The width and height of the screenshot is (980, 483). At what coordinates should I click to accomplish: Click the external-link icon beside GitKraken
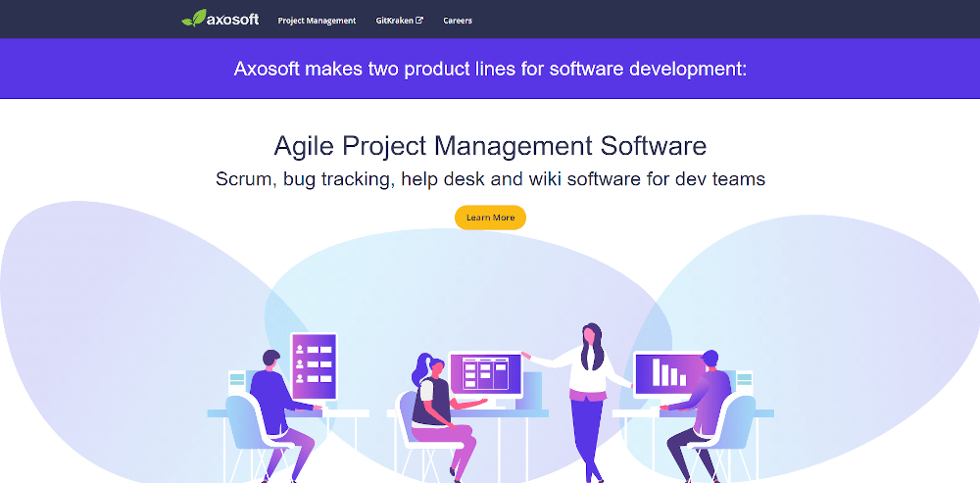[420, 20]
